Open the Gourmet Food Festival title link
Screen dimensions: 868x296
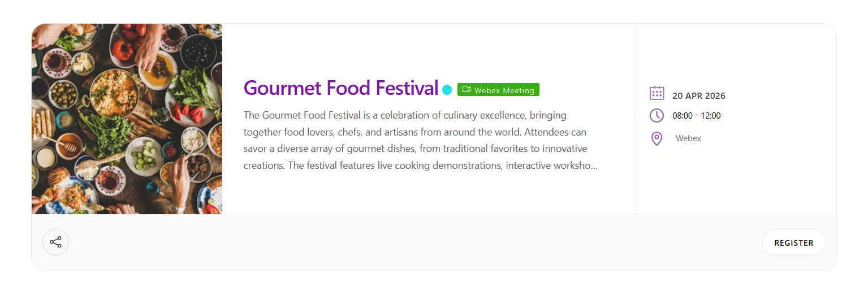tap(340, 88)
